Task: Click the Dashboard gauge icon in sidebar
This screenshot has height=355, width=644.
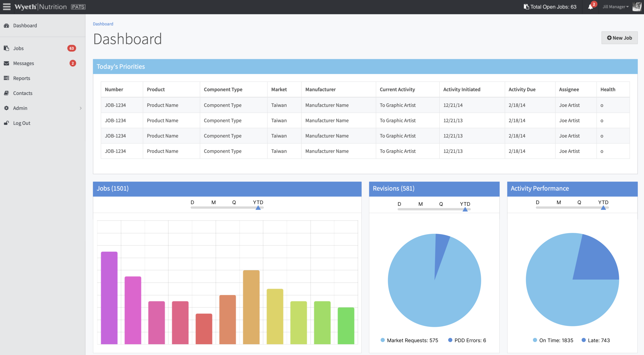Action: (x=7, y=26)
